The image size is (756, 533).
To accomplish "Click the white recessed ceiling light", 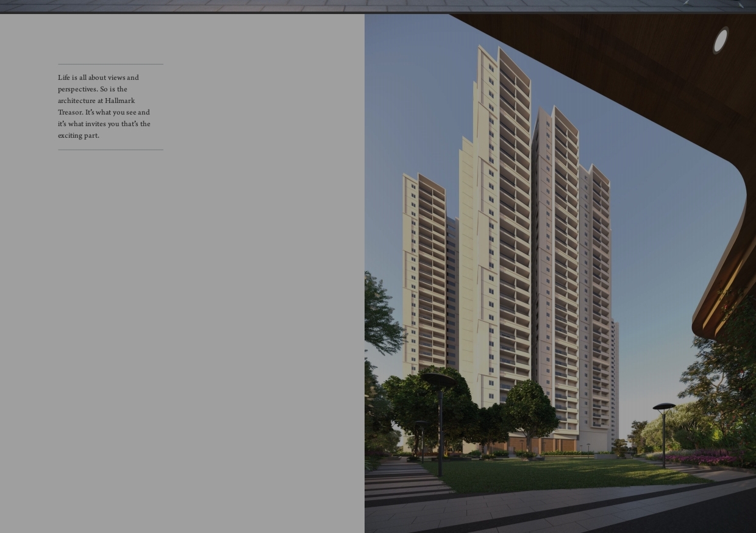I will coord(720,40).
